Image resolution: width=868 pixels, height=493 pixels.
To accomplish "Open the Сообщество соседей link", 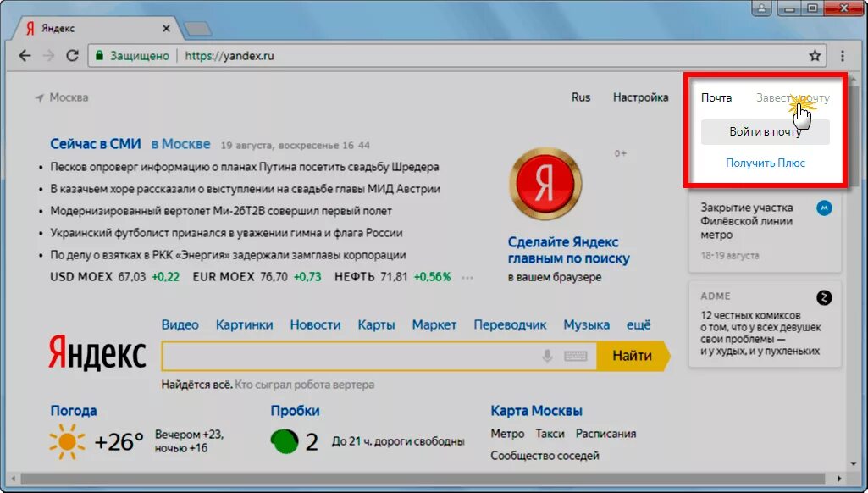I will pyautogui.click(x=545, y=456).
